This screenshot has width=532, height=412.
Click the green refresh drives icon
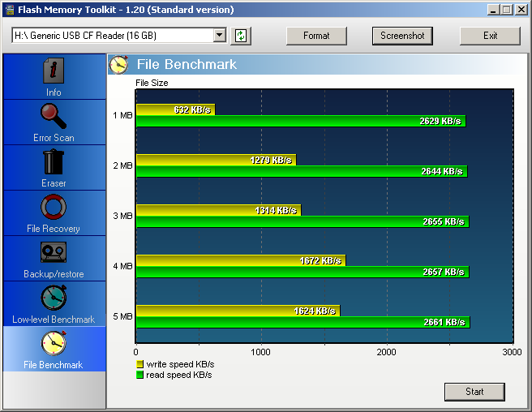pos(241,36)
